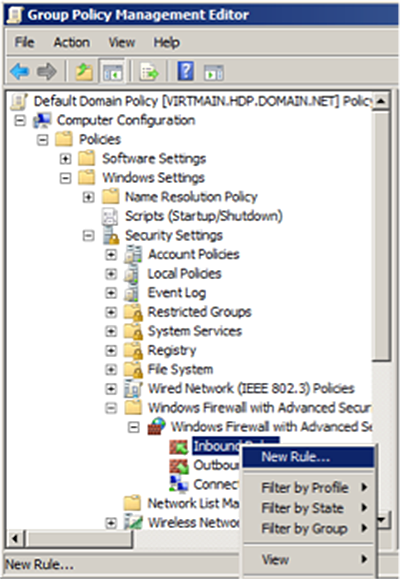Collapse the Security Settings node
Image resolution: width=400 pixels, height=579 pixels.
(88, 236)
